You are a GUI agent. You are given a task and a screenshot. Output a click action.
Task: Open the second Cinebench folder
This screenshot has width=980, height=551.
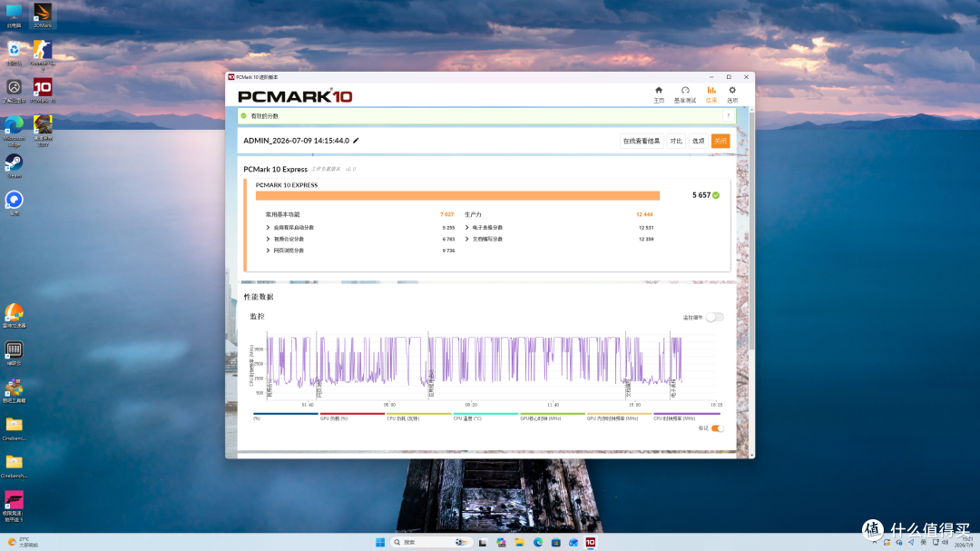coord(14,466)
